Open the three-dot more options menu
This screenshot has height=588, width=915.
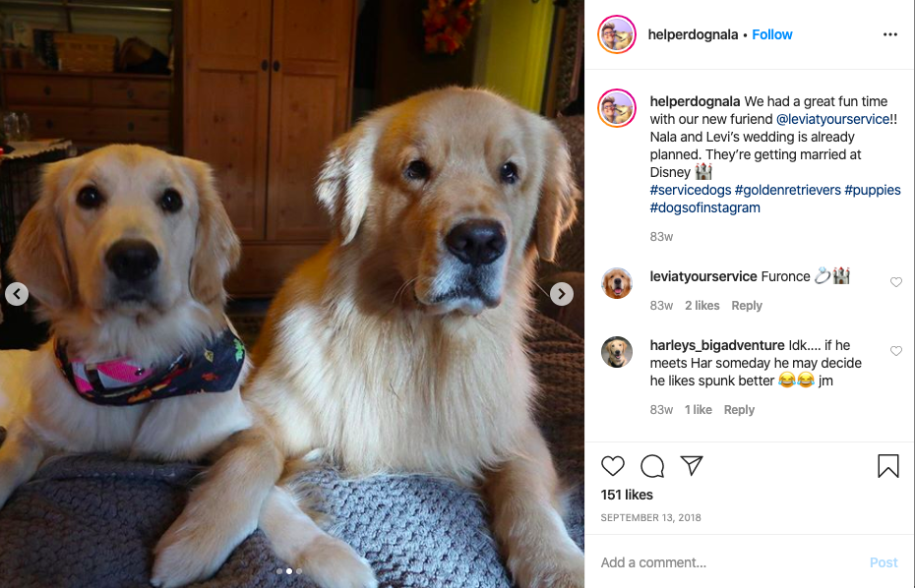(889, 34)
